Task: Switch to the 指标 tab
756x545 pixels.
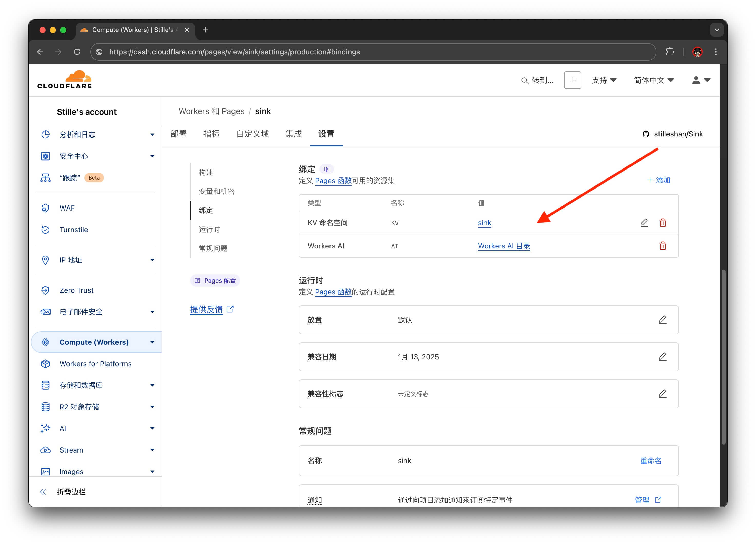Action: 211,134
